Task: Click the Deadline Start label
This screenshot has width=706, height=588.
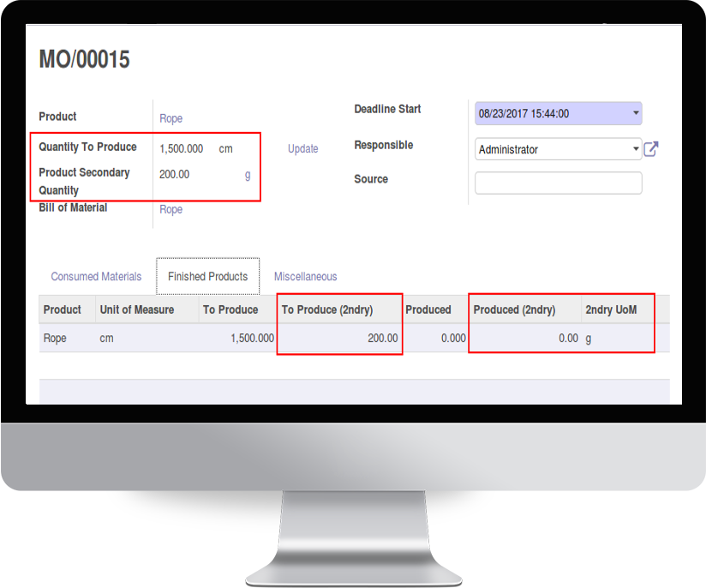Action: click(387, 109)
